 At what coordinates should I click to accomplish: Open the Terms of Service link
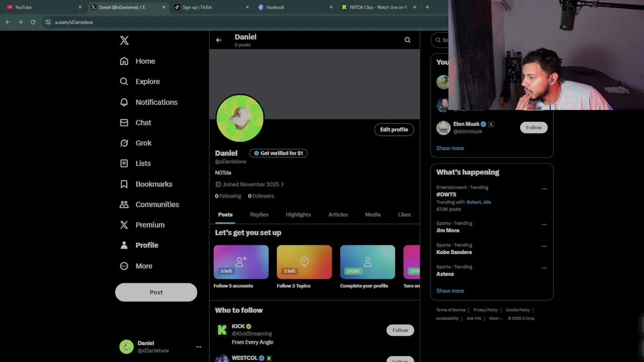click(x=451, y=310)
